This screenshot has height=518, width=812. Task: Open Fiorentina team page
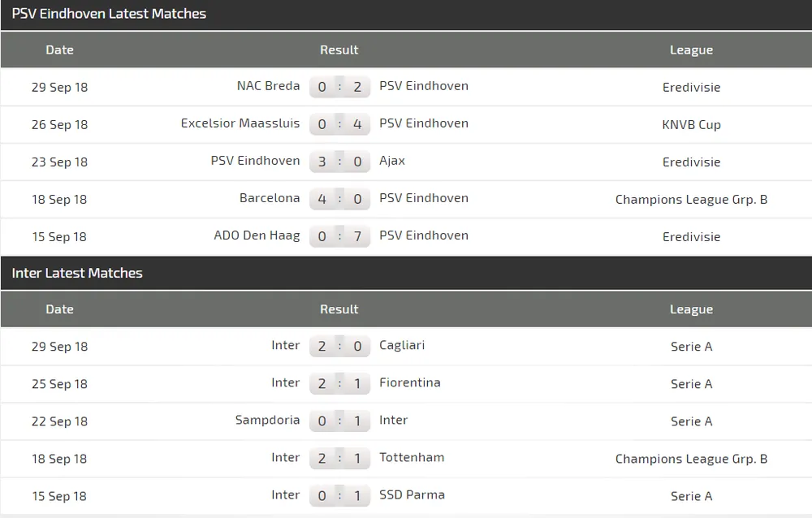[x=410, y=382]
